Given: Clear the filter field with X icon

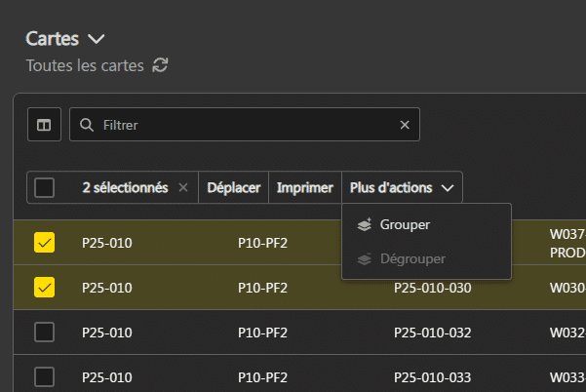Looking at the screenshot, I should click(x=405, y=125).
